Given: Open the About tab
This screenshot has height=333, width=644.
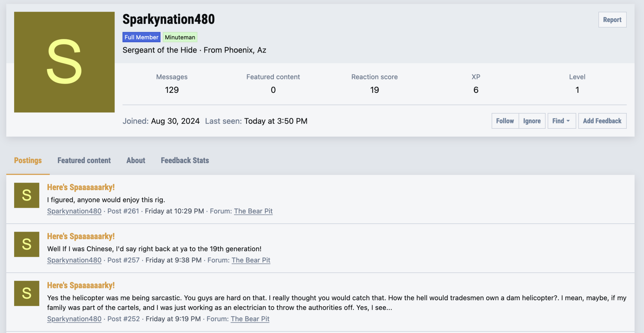Looking at the screenshot, I should coord(136,161).
